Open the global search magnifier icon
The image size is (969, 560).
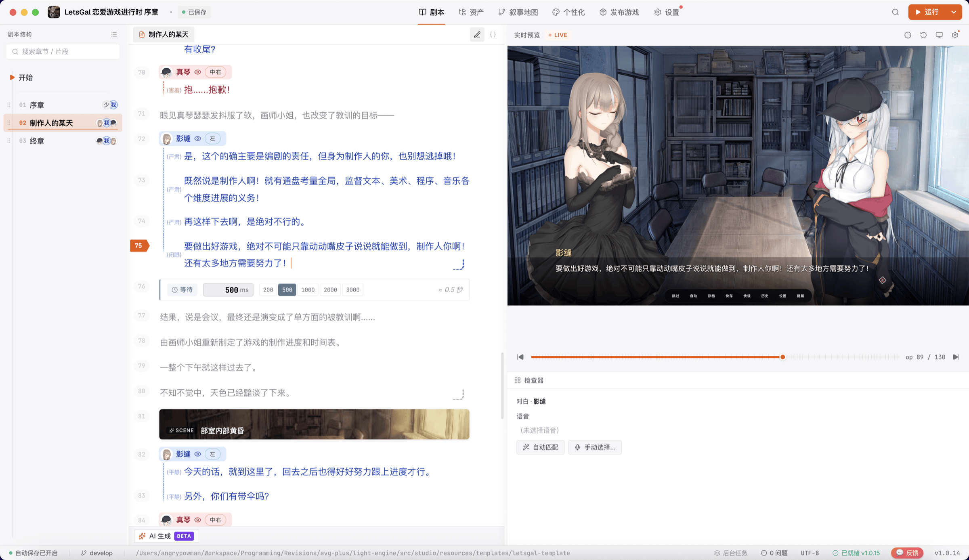click(x=895, y=12)
